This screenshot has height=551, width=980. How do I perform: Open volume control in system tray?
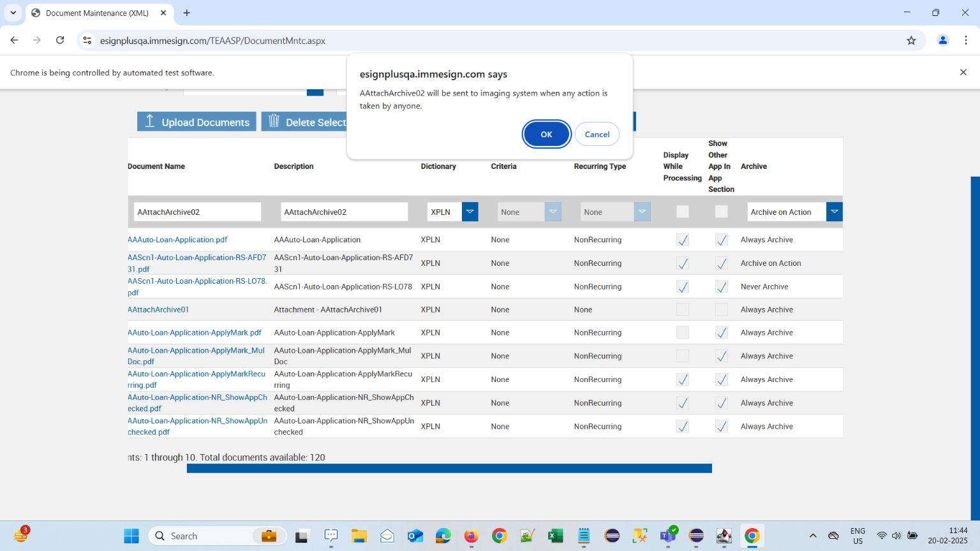896,536
